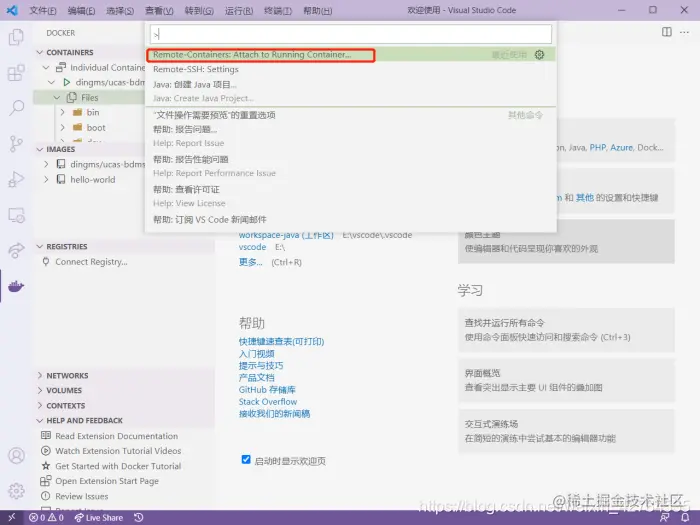
Task: Select 帮助: 报告问题 command
Action: [x=351, y=136]
